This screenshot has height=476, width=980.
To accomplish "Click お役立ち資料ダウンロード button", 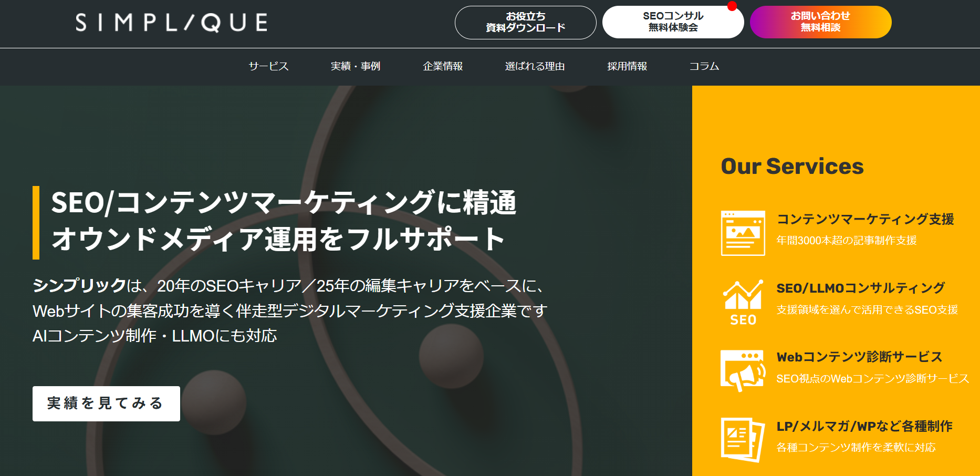I will click(525, 23).
